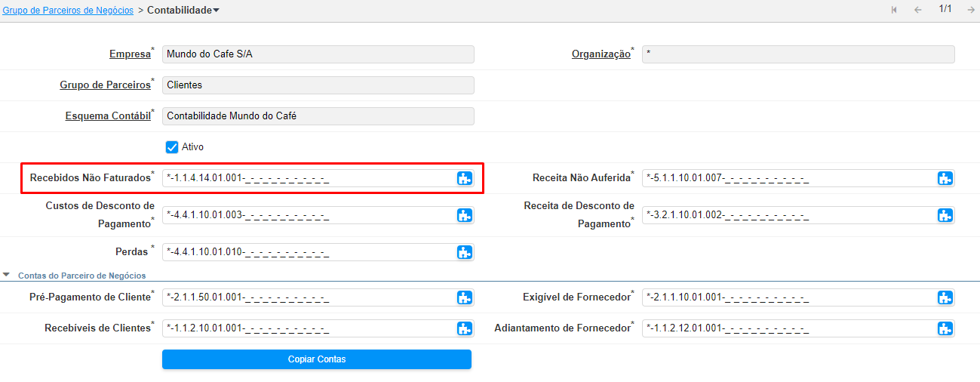Open account picker for Adiantamento de Fornecedor

pos(945,328)
